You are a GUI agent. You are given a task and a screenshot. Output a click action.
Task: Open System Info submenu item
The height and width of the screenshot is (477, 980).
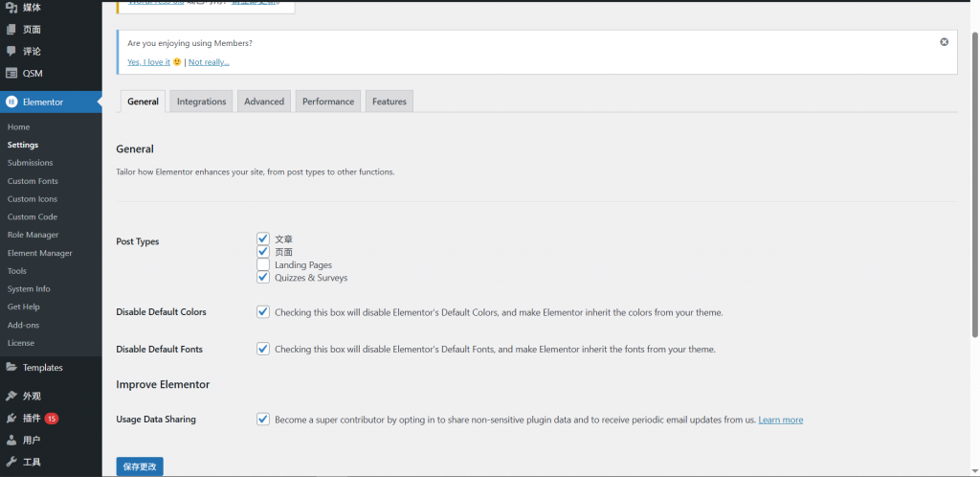pyautogui.click(x=29, y=289)
